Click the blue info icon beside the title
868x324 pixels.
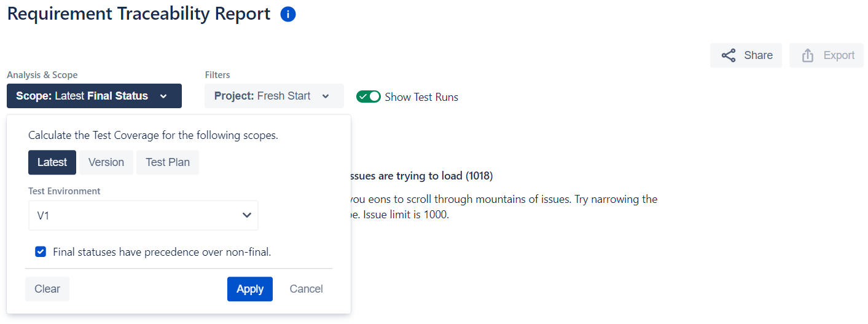(288, 14)
